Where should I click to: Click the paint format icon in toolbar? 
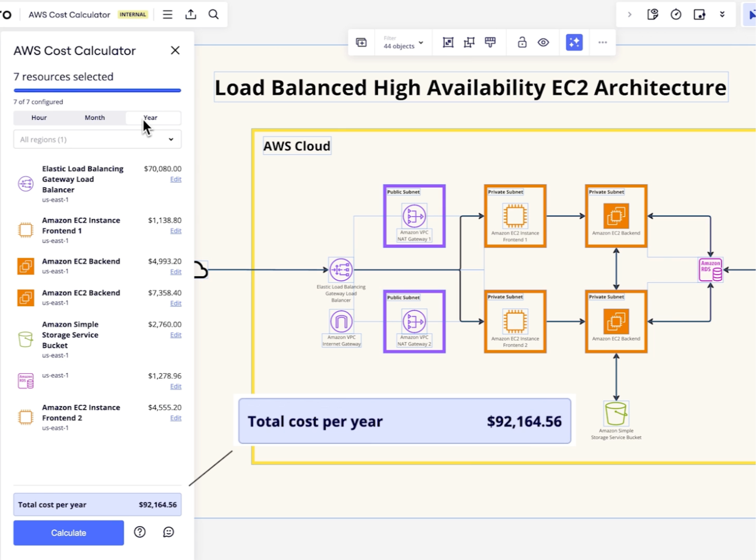coord(490,43)
